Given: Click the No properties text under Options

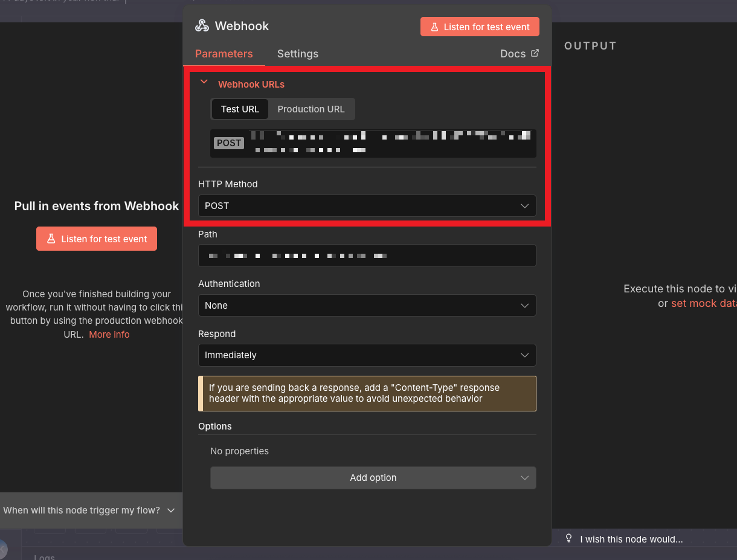Looking at the screenshot, I should point(239,451).
